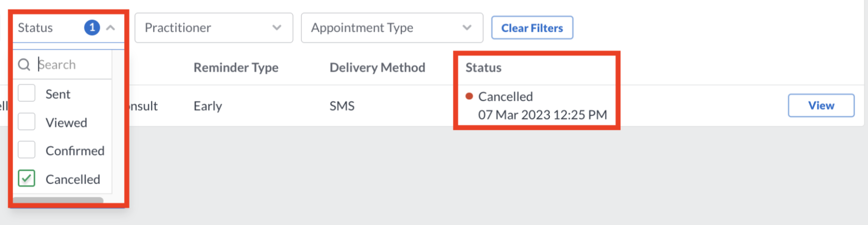Open the Practitioner filter dropdown
868x225 pixels.
tap(214, 28)
